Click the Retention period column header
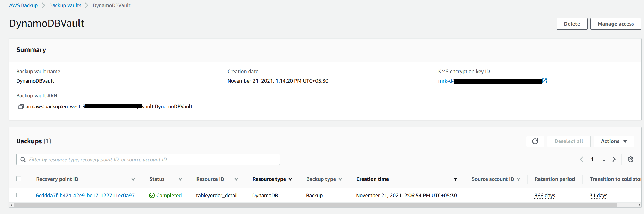644x214 pixels. [x=555, y=179]
